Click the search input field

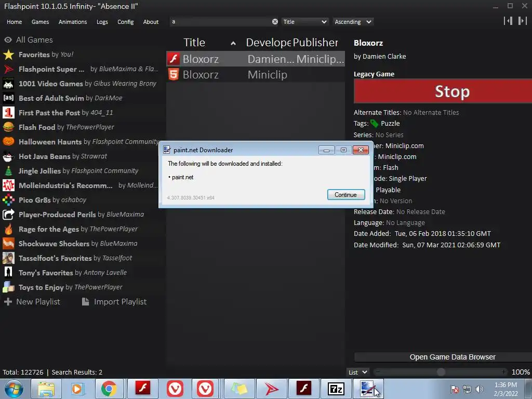pyautogui.click(x=220, y=22)
